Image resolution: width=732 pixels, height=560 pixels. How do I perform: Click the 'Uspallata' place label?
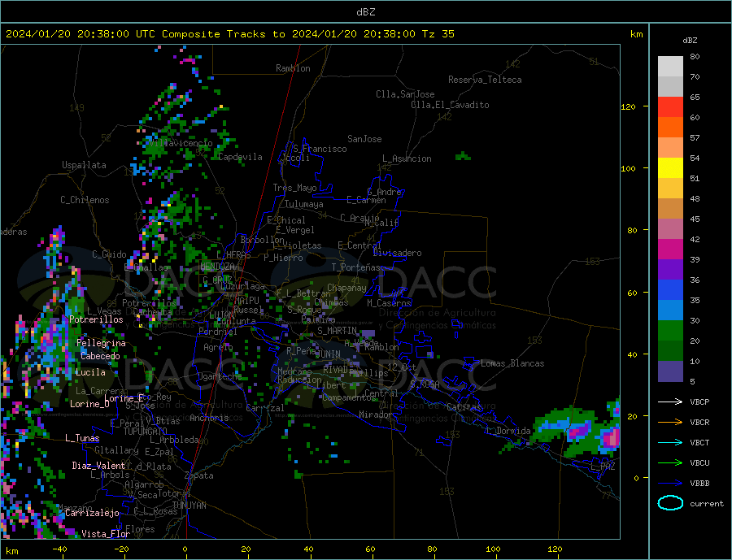[84, 165]
